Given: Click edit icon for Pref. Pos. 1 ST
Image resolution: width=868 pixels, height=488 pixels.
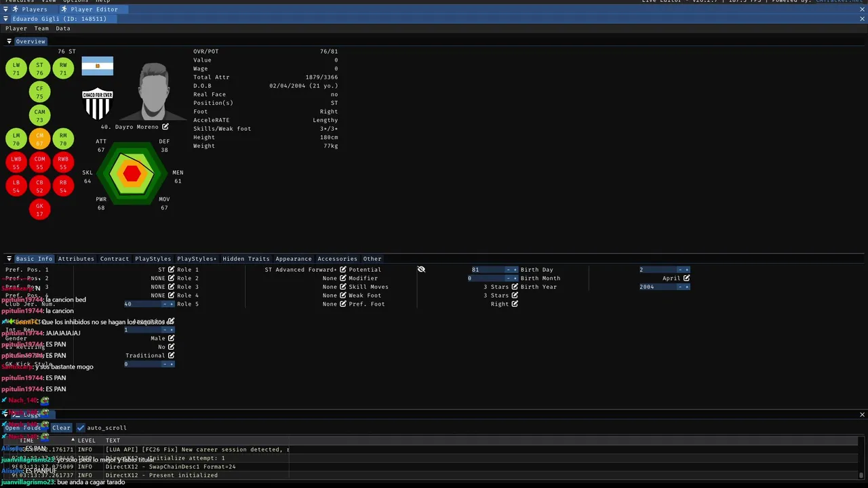Looking at the screenshot, I should pyautogui.click(x=171, y=270).
